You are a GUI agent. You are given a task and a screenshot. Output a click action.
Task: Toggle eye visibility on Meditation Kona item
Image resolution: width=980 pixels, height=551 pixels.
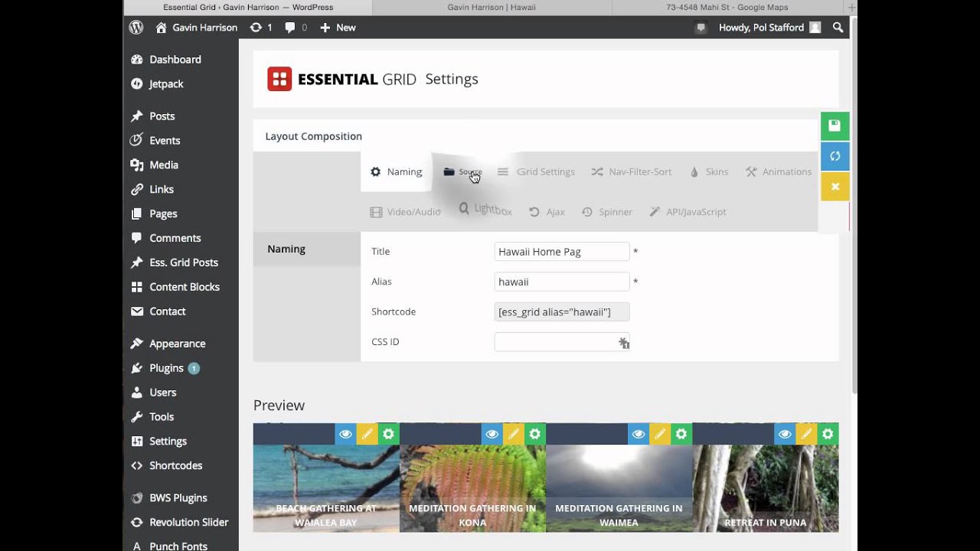point(492,434)
